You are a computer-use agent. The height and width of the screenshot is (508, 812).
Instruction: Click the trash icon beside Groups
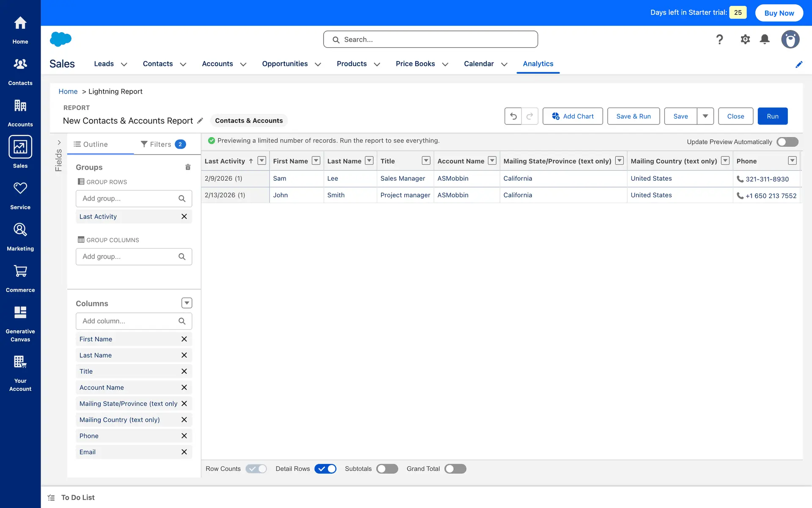(188, 167)
